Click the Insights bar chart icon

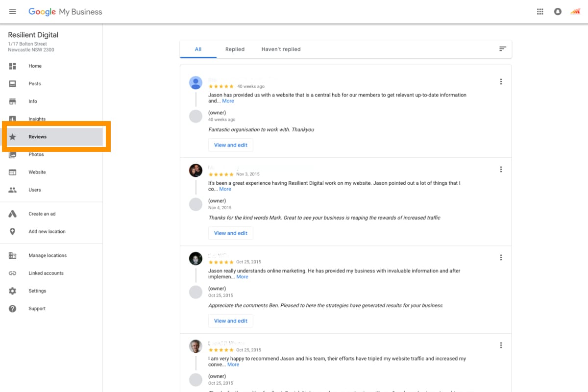pos(13,119)
